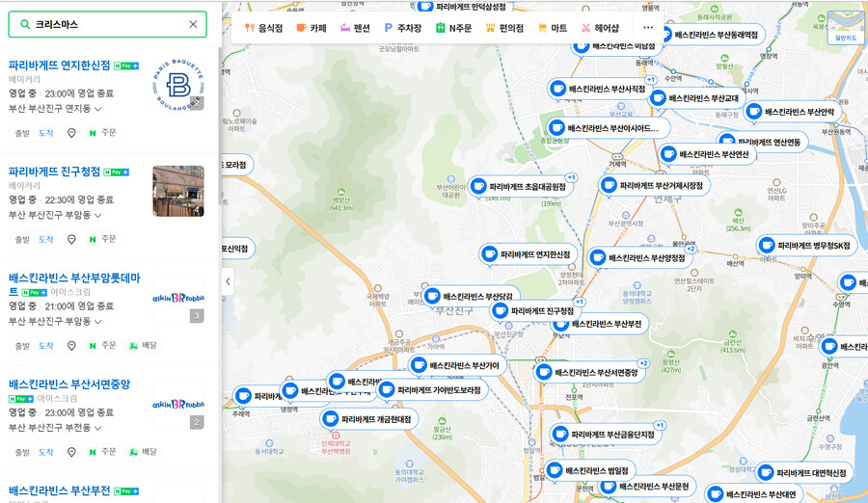
Task: Click N 주문 button for 연지한신점
Action: [102, 133]
